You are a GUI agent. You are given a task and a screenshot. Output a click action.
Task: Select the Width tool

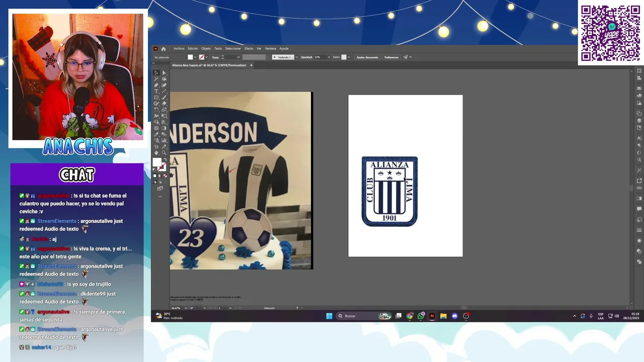pos(156,116)
